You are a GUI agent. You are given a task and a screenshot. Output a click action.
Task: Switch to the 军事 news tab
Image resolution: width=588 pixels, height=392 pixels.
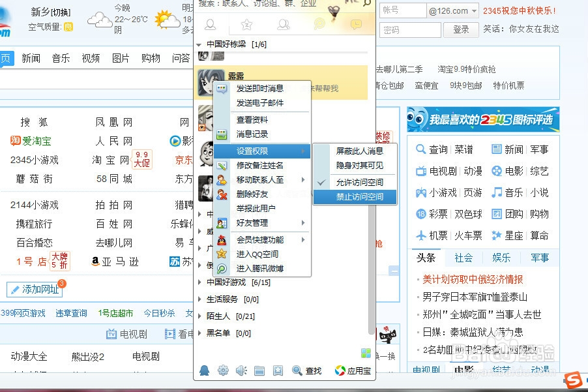coord(540,258)
